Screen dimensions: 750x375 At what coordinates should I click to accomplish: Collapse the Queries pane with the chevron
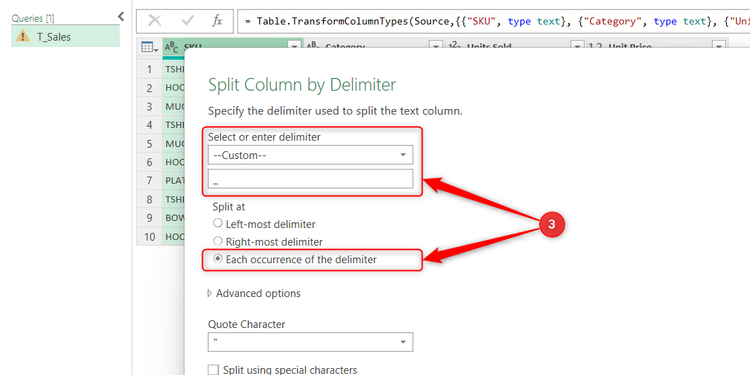pos(121,17)
